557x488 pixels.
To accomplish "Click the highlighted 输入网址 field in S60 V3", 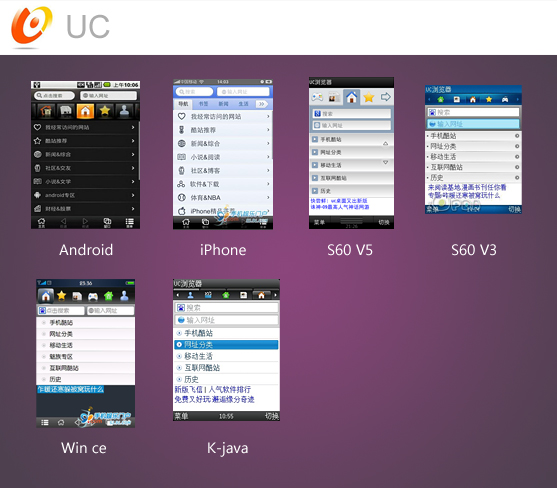I will point(473,124).
